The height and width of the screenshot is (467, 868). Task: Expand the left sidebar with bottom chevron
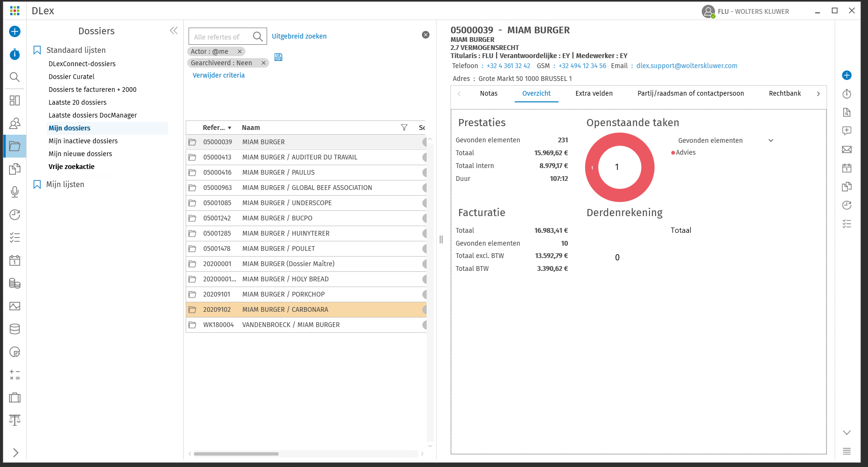(x=15, y=453)
